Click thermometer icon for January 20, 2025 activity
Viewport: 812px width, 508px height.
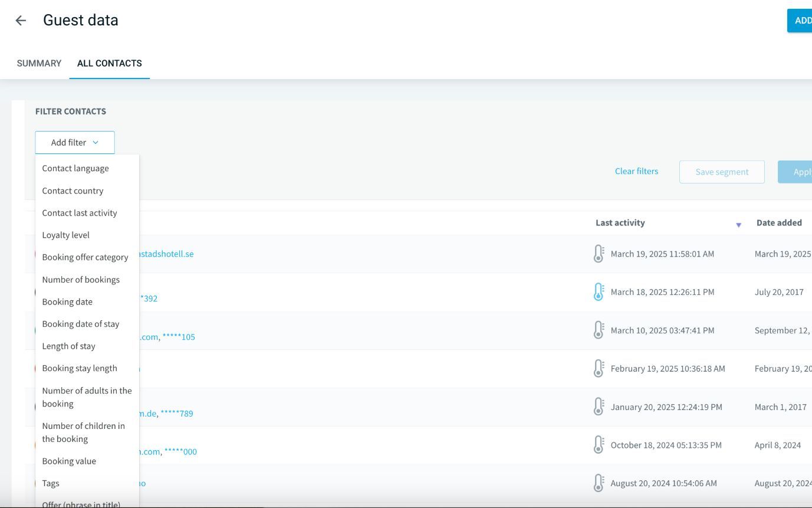pyautogui.click(x=599, y=407)
